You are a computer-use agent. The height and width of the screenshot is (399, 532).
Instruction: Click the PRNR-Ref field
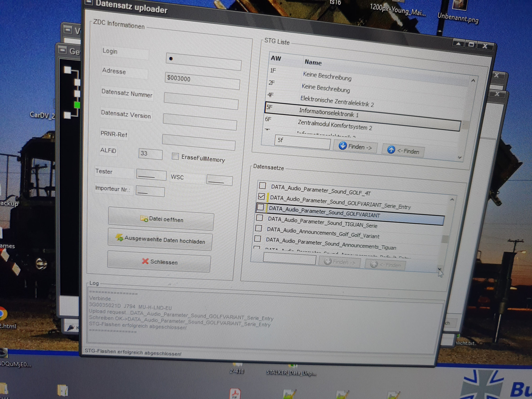click(199, 142)
